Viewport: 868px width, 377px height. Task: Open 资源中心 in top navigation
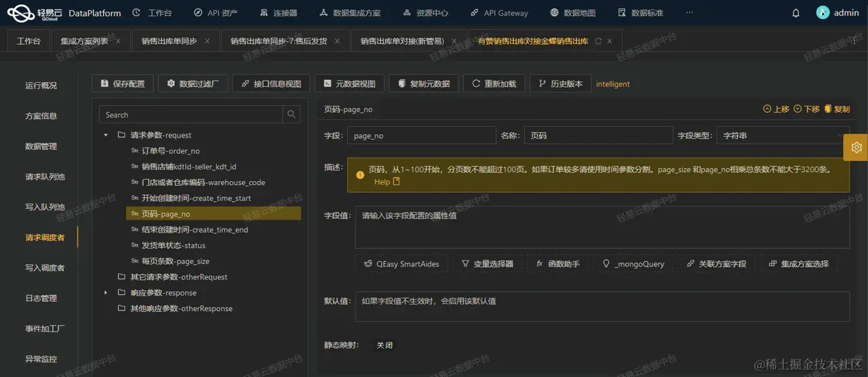pyautogui.click(x=425, y=13)
